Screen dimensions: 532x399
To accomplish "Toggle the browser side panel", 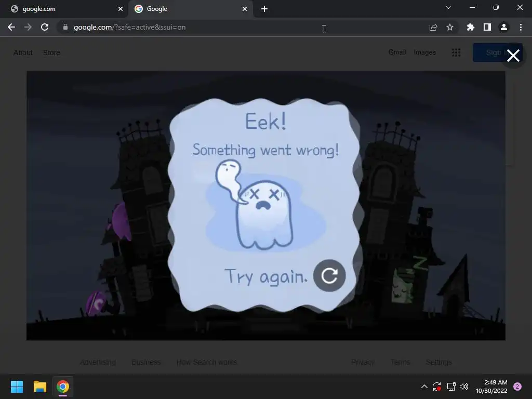I will pyautogui.click(x=487, y=27).
